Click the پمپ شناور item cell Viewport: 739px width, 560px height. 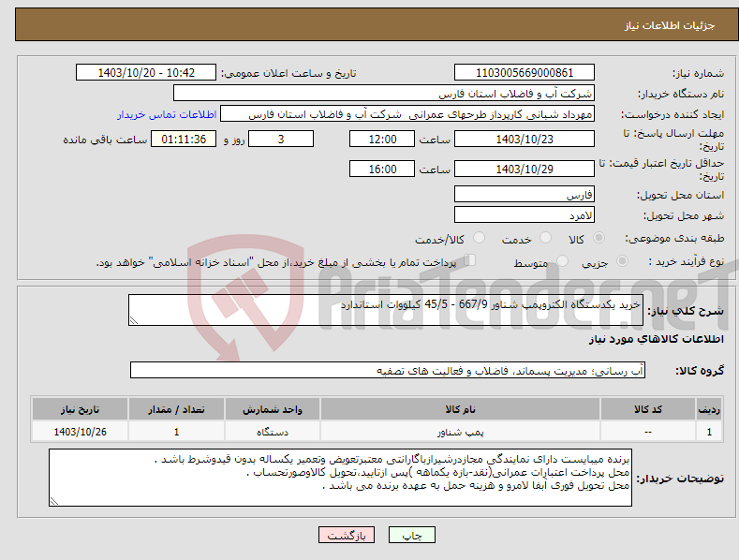click(x=460, y=432)
